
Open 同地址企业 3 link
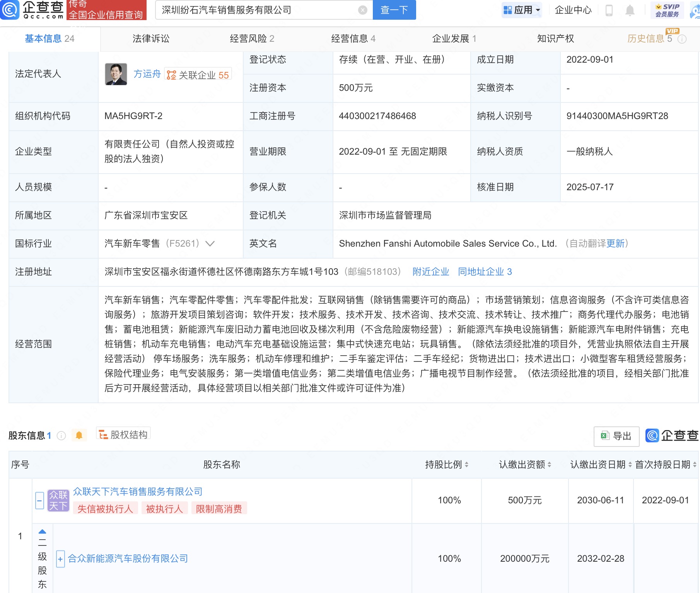(x=485, y=272)
